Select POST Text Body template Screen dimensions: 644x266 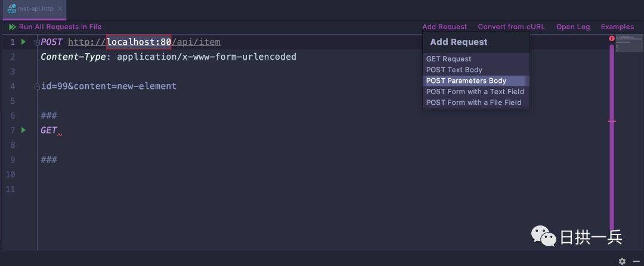tap(454, 70)
